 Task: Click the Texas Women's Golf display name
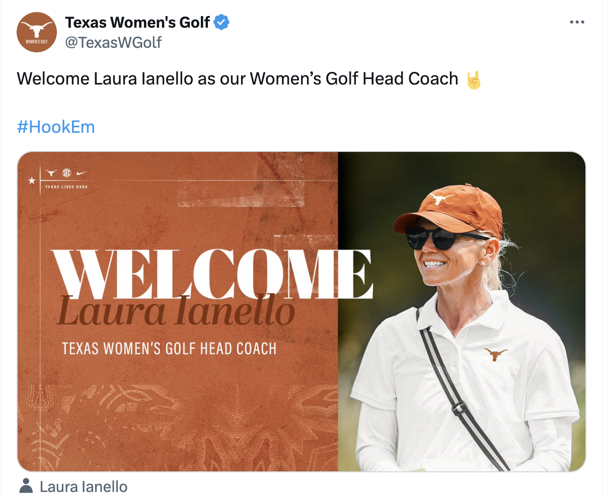pos(138,22)
